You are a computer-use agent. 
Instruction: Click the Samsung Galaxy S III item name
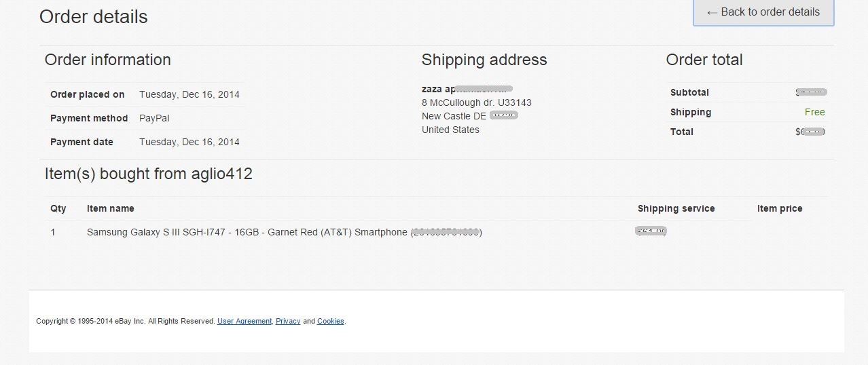pos(247,232)
